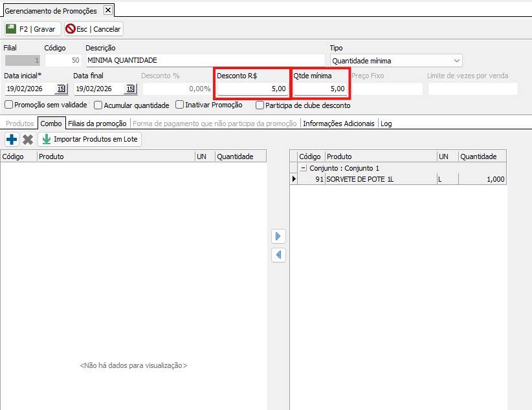Viewport: 532px width, 410px height.
Task: Collapse the Conjunto 1 group
Action: [x=303, y=168]
